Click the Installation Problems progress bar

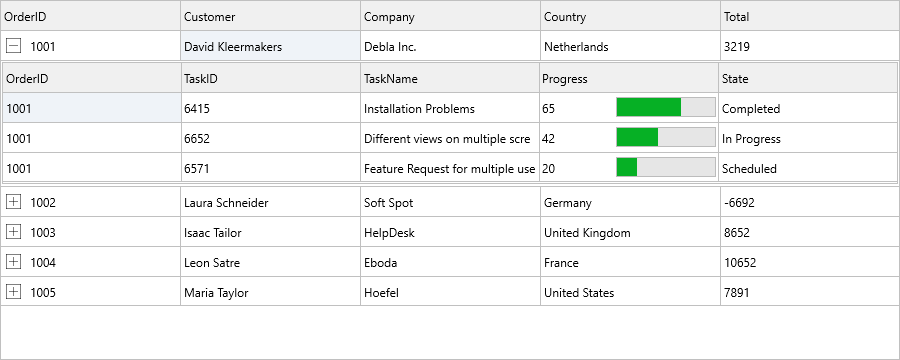pos(666,107)
